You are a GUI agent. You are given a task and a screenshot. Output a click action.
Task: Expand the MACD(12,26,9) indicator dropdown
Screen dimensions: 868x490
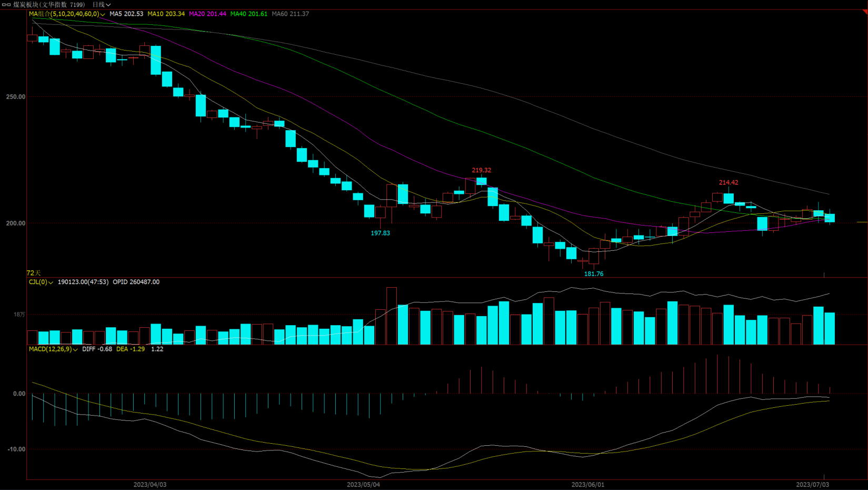click(53, 349)
